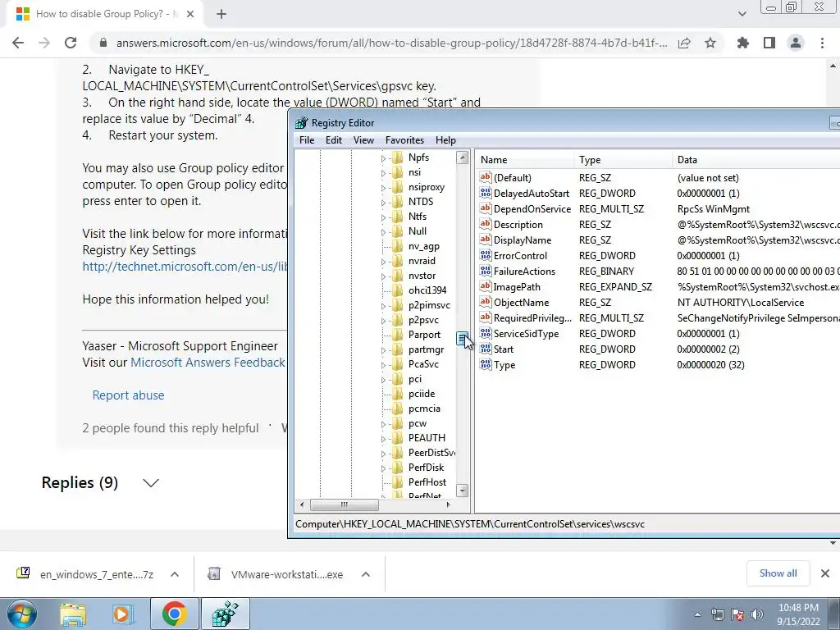
Task: Select the FailureActions binary value icon
Action: [486, 271]
